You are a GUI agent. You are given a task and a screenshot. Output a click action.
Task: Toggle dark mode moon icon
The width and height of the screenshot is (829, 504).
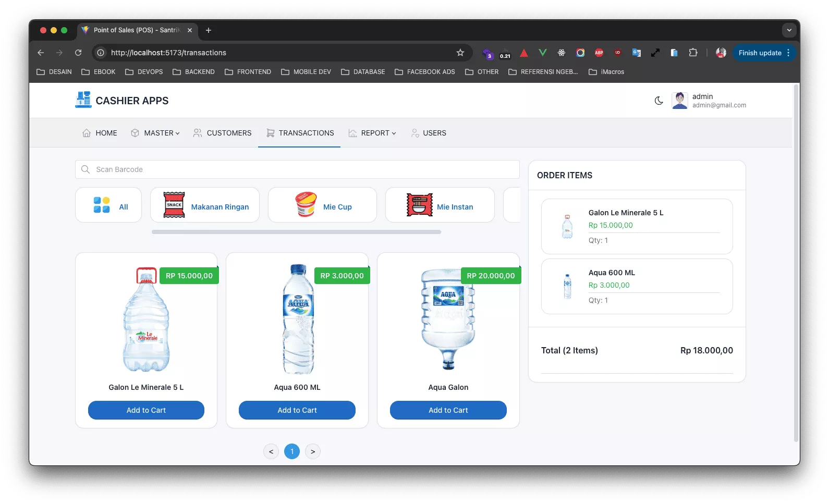click(x=659, y=101)
